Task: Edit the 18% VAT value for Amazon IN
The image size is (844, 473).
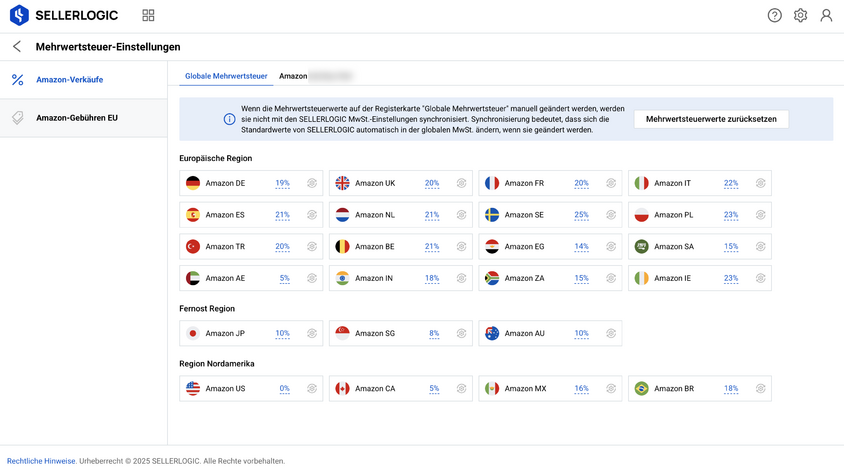Action: 432,279
